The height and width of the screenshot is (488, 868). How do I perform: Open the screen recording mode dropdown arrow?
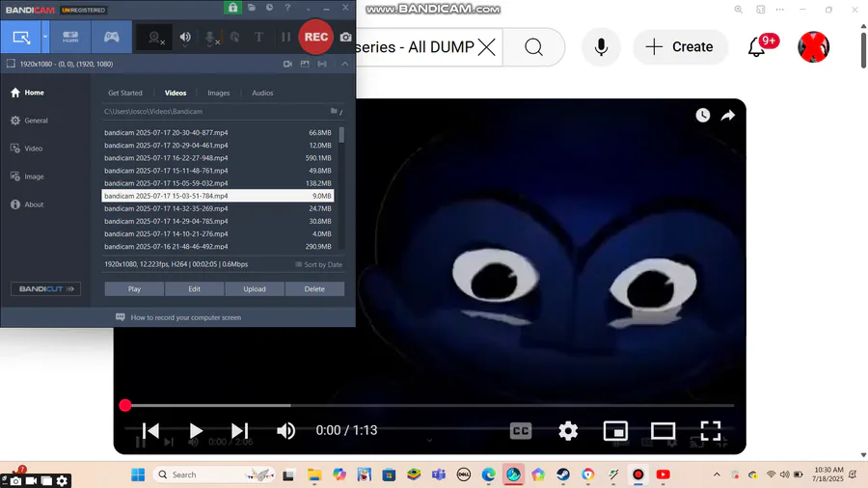click(45, 37)
